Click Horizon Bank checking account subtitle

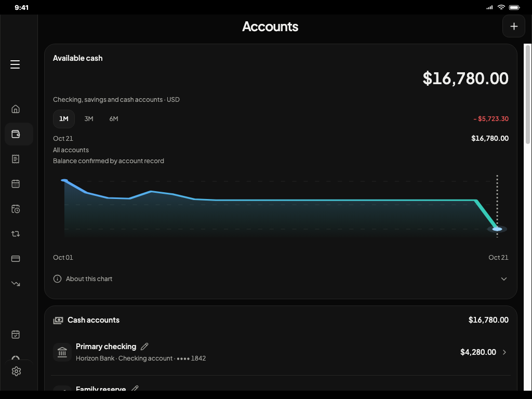141,358
